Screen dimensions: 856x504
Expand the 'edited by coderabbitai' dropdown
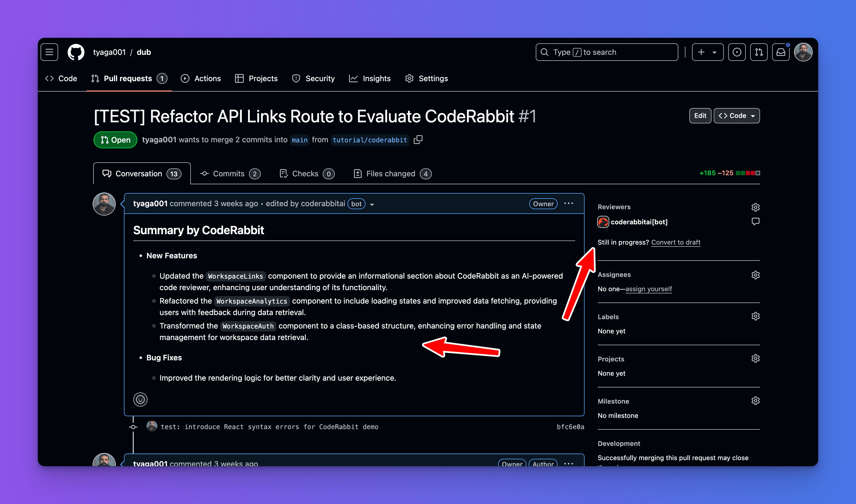(x=372, y=204)
